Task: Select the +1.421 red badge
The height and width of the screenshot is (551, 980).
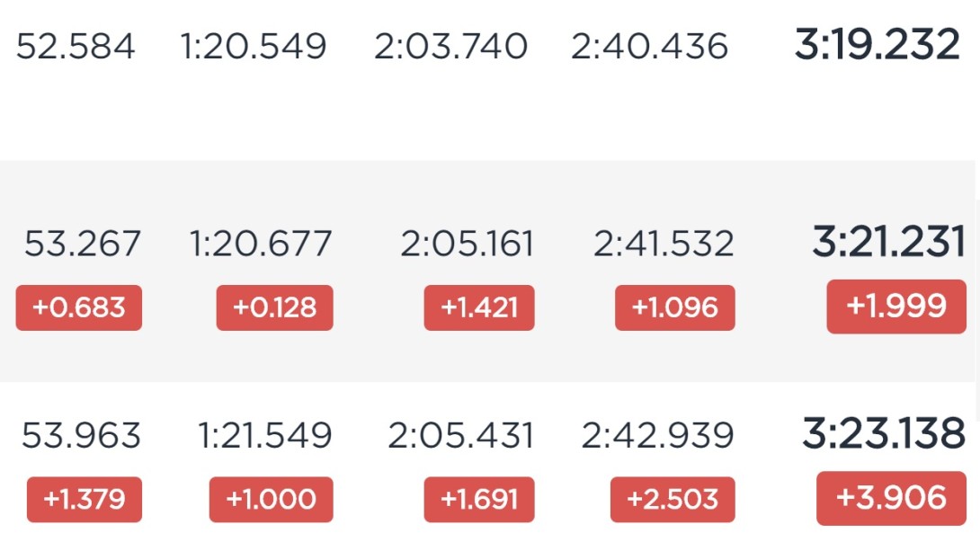Action: point(478,308)
